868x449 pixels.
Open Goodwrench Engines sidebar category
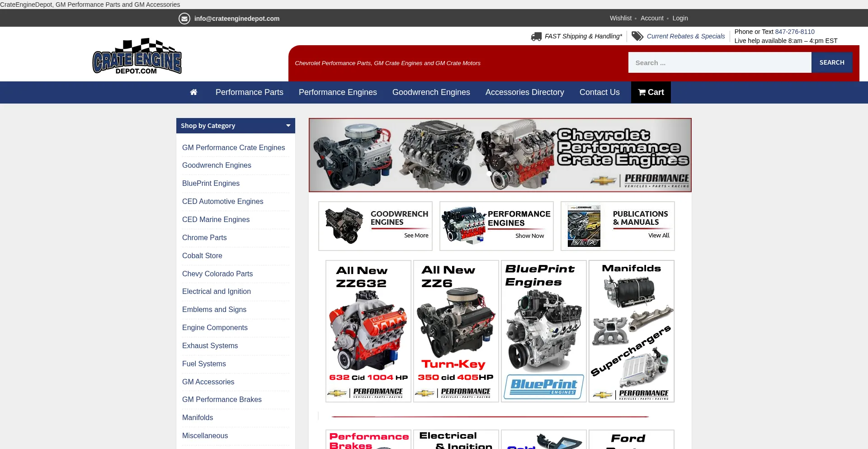tap(217, 165)
